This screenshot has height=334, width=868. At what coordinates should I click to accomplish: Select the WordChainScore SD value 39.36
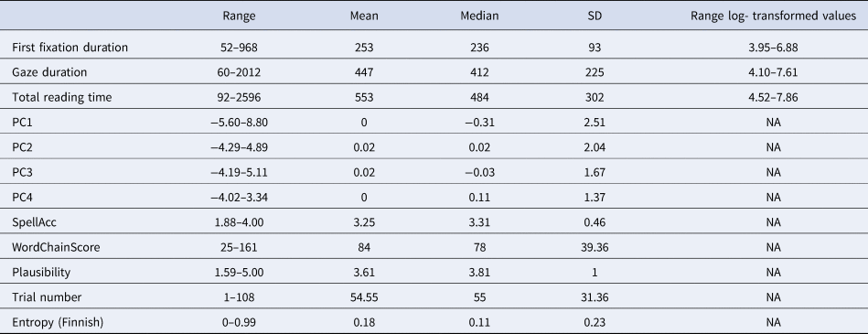click(595, 247)
